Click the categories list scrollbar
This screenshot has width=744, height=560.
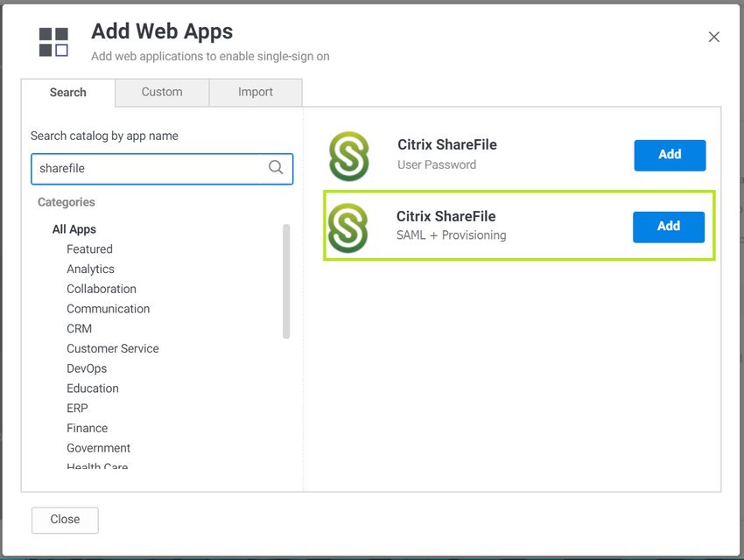286,281
